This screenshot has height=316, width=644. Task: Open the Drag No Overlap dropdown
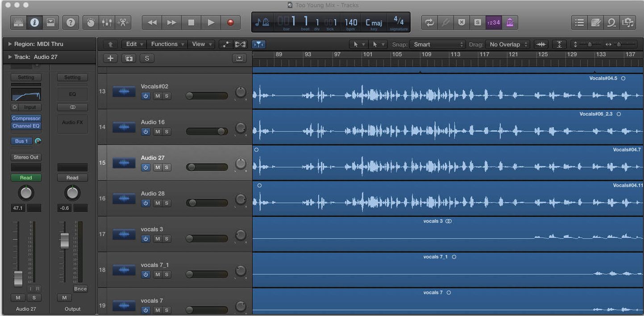508,44
